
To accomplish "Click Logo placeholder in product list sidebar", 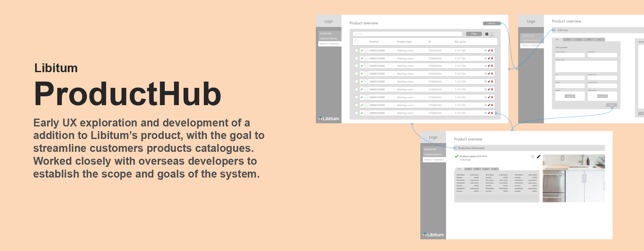I will point(329,21).
